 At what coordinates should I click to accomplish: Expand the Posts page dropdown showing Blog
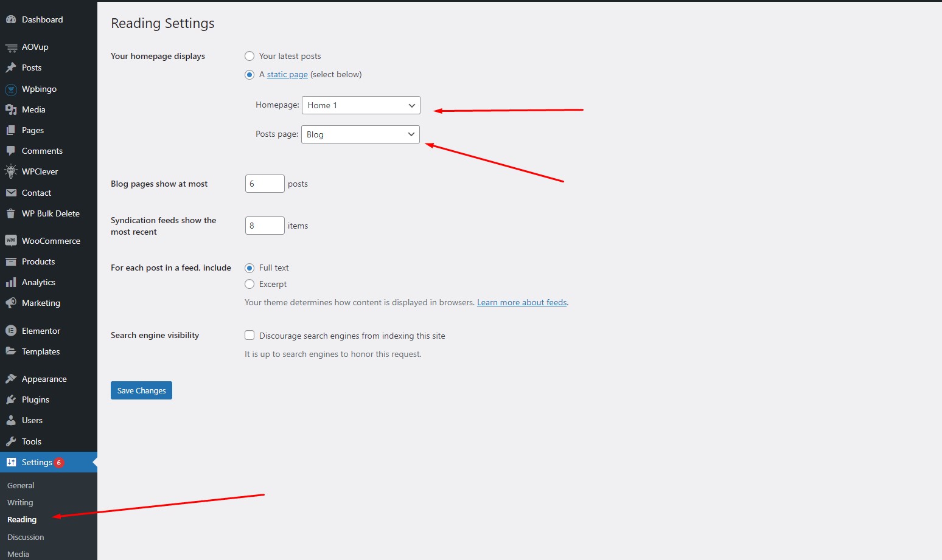click(360, 134)
